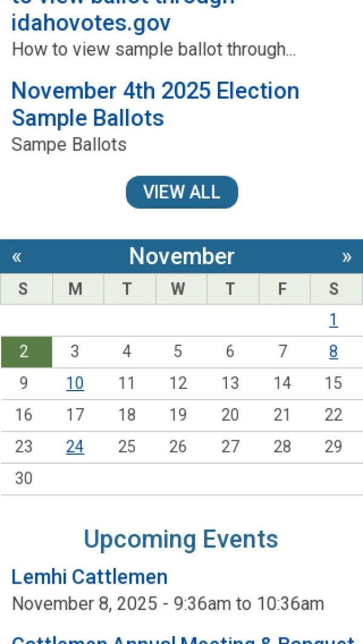
Task: Select calendar date 15
Action: [333, 383]
